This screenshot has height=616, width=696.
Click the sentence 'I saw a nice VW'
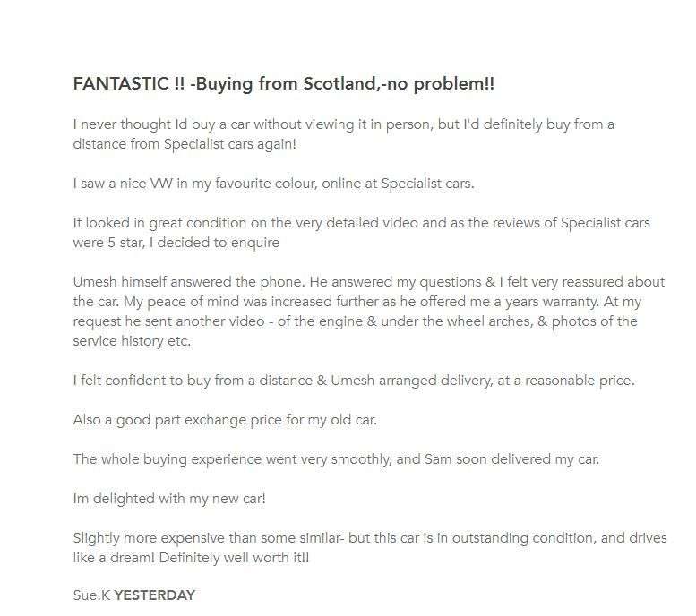[273, 184]
